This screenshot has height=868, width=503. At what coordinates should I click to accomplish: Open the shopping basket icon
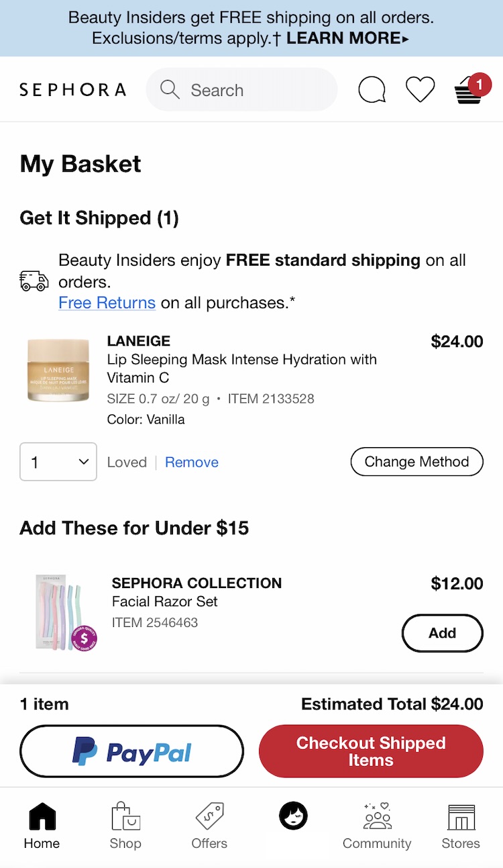pos(469,90)
